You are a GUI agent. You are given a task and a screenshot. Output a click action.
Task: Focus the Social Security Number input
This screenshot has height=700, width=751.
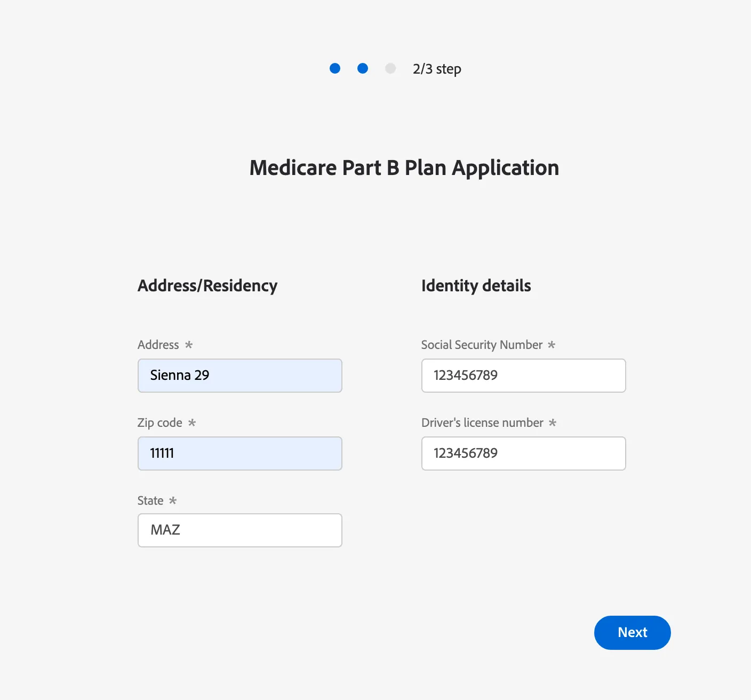click(x=524, y=376)
